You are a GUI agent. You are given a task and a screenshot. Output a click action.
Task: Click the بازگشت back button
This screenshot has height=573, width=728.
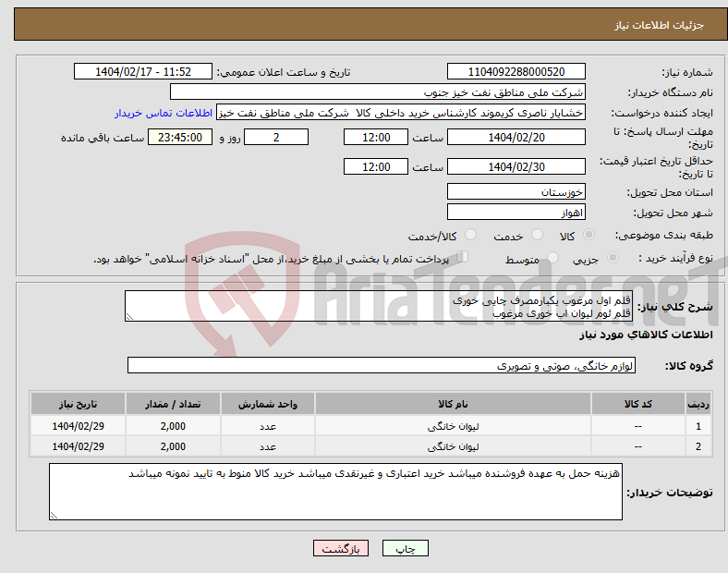(x=341, y=548)
